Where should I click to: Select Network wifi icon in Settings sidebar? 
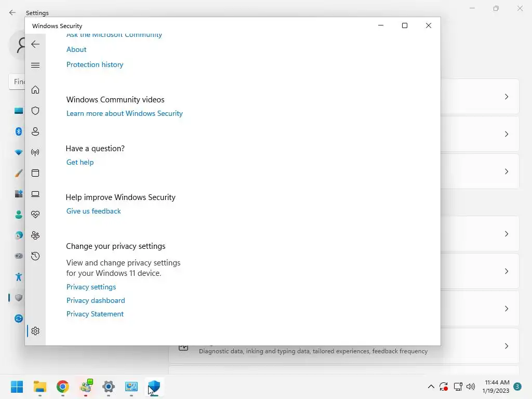click(19, 152)
